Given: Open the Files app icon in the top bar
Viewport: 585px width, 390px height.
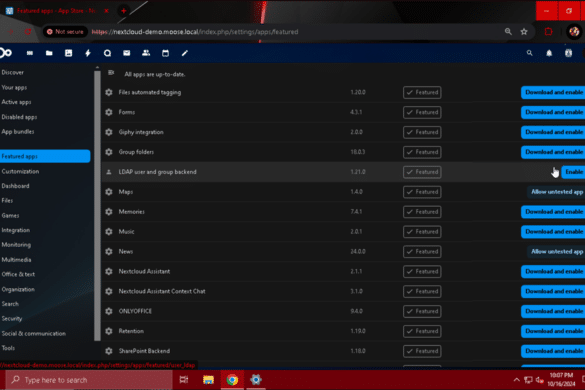Looking at the screenshot, I should point(49,53).
